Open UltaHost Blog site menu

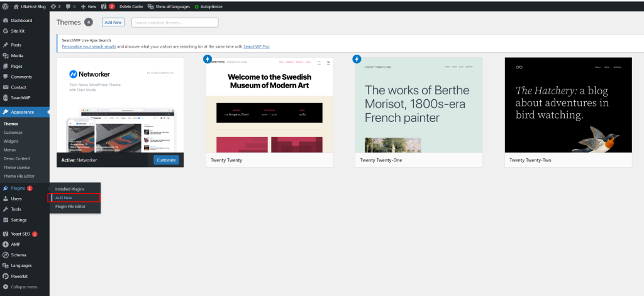pyautogui.click(x=33, y=6)
